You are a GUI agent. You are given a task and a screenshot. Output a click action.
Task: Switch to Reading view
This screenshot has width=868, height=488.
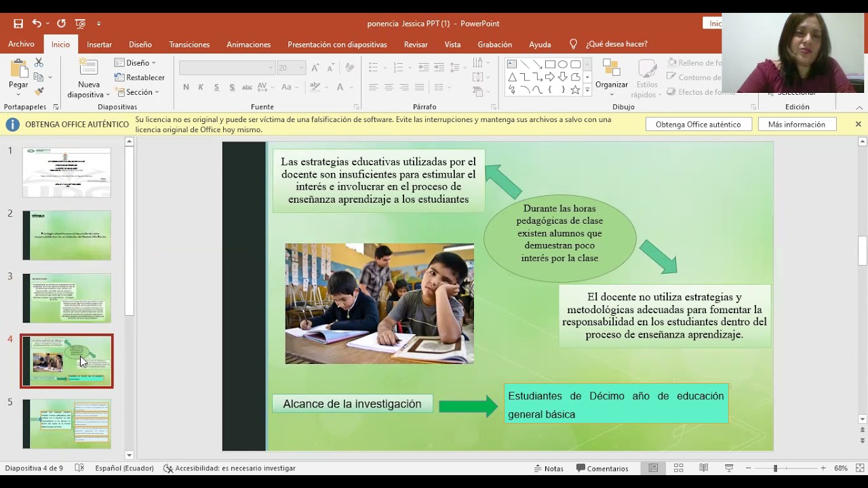[704, 468]
